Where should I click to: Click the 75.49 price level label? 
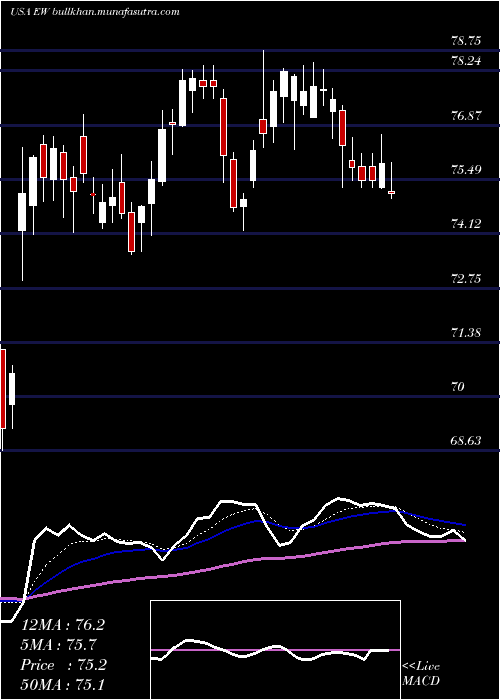click(x=467, y=169)
